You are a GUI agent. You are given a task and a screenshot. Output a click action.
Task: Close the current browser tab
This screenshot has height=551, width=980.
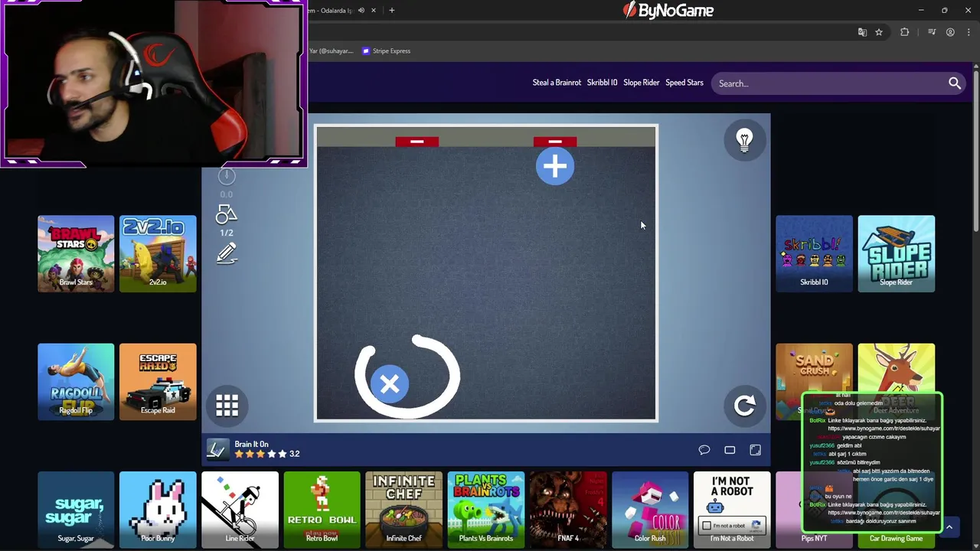tap(374, 11)
